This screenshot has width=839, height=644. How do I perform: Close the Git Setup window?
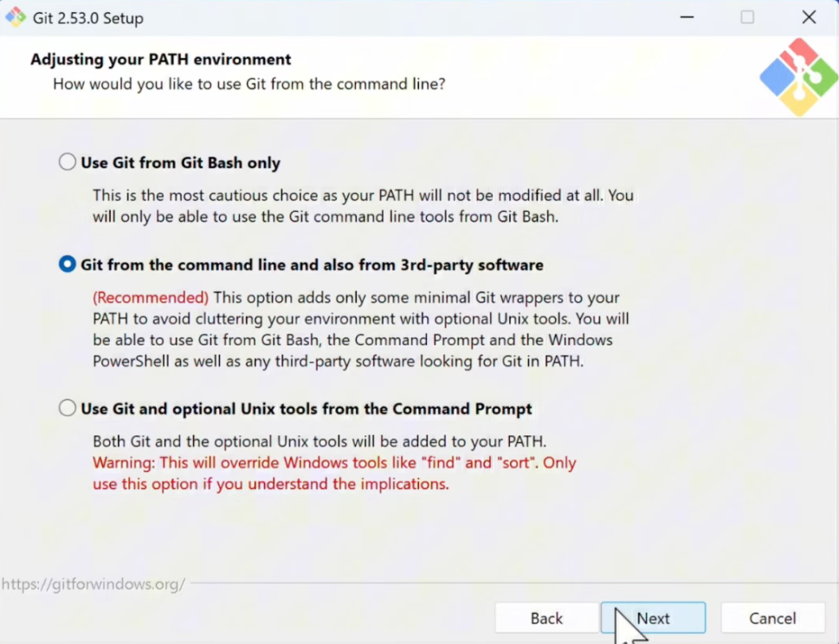809,17
